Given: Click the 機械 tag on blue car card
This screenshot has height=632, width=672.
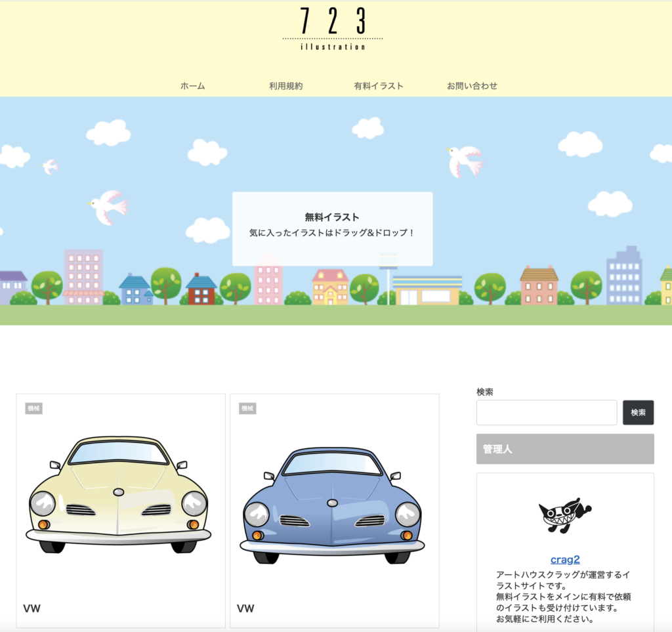Looking at the screenshot, I should [x=247, y=408].
